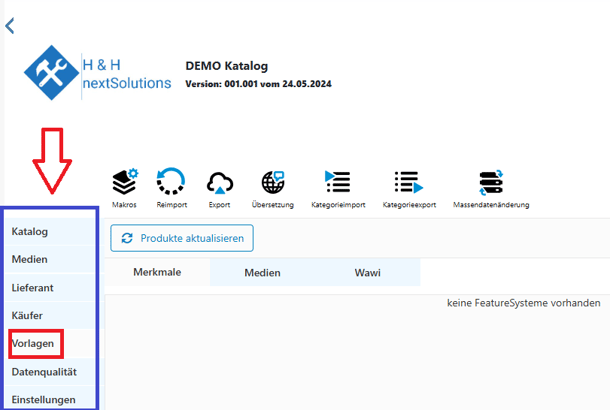Switch to the Medien tab
This screenshot has width=610, height=410.
[x=263, y=272]
